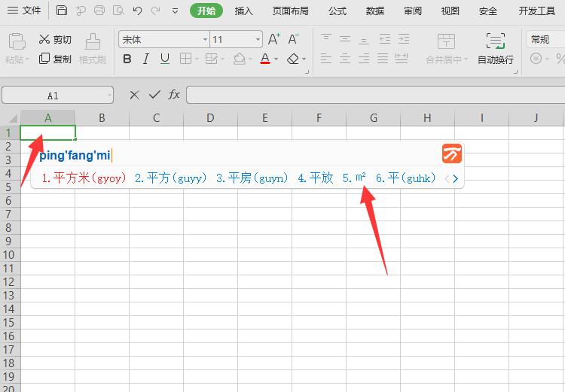Click the bottom align icon
Screen dimensions: 565x392
(x=364, y=39)
